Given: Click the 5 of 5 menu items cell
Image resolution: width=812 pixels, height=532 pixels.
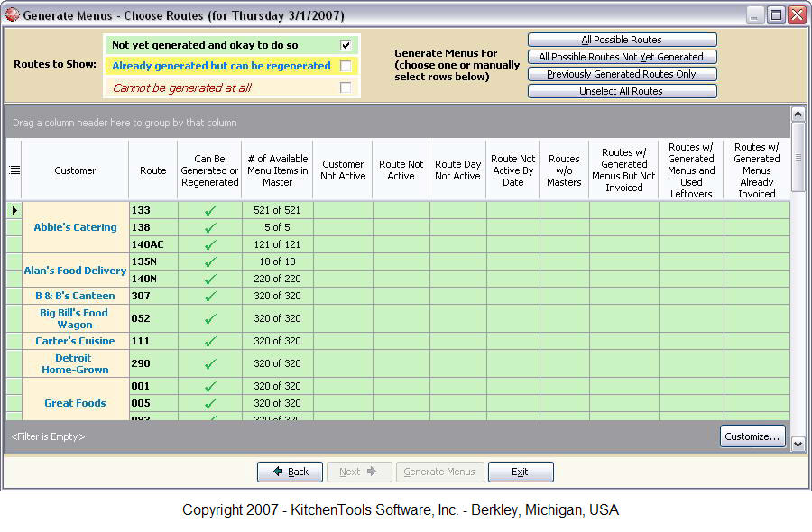Looking at the screenshot, I should coord(278,228).
